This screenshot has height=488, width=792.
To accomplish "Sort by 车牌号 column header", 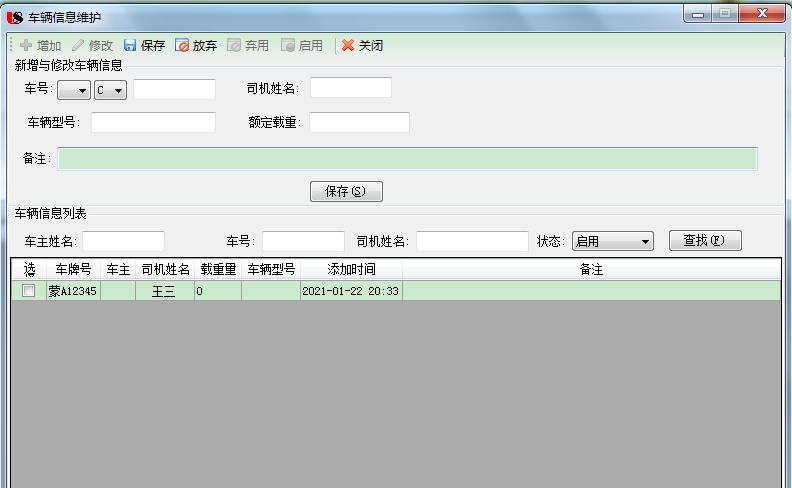I will (x=74, y=269).
